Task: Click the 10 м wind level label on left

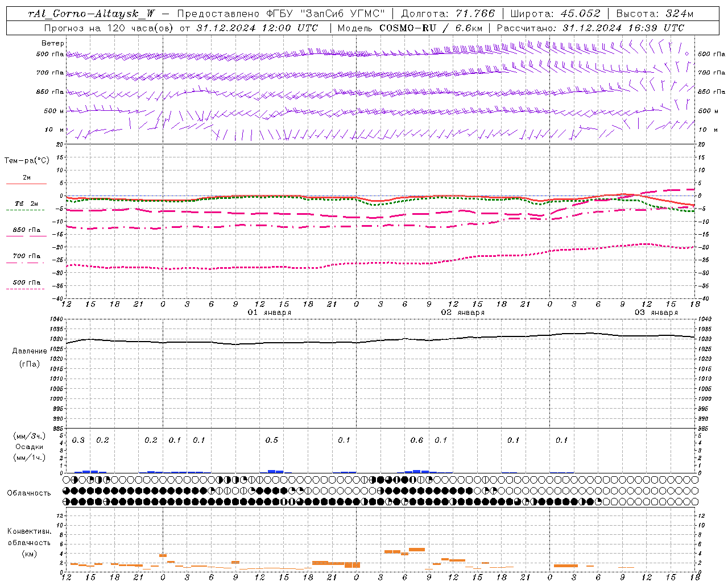Action: [55, 130]
